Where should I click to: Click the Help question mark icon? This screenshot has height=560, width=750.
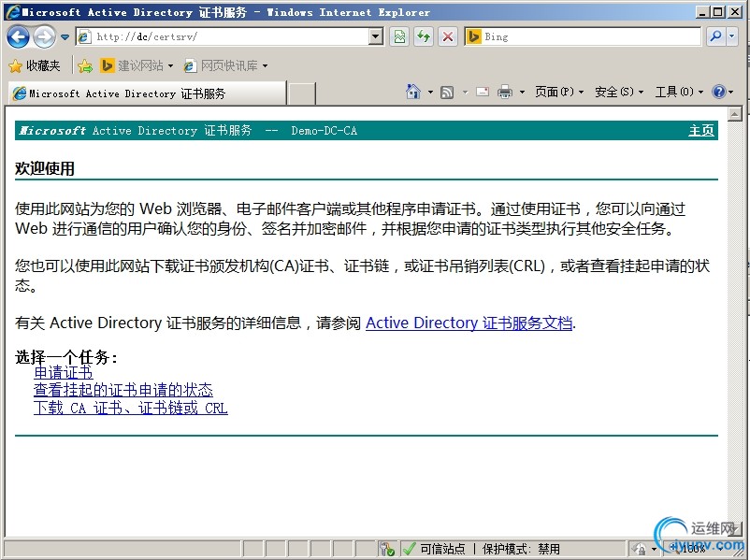719,92
